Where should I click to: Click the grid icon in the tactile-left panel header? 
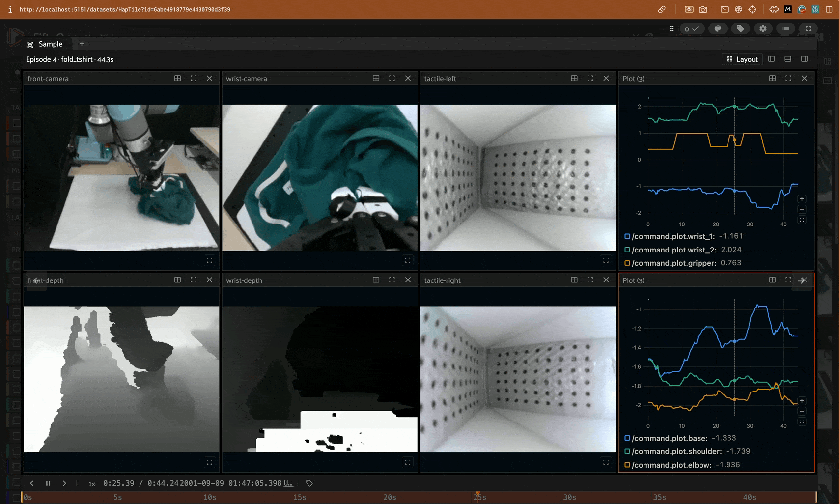[574, 78]
